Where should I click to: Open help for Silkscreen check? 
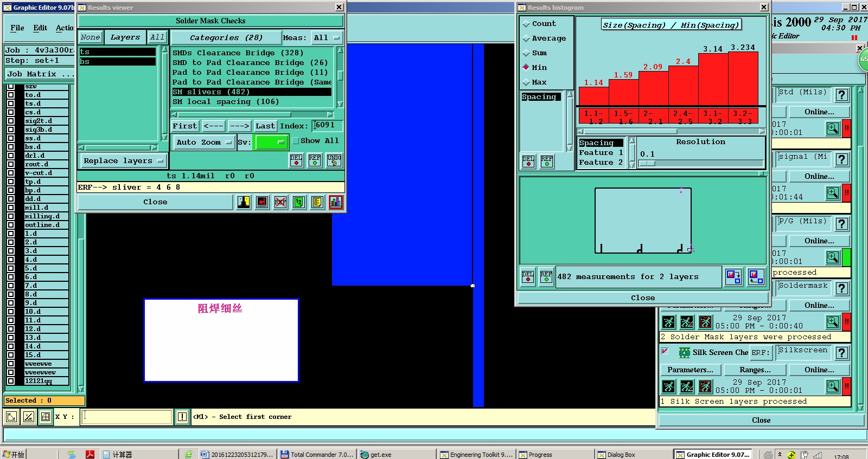point(842,353)
